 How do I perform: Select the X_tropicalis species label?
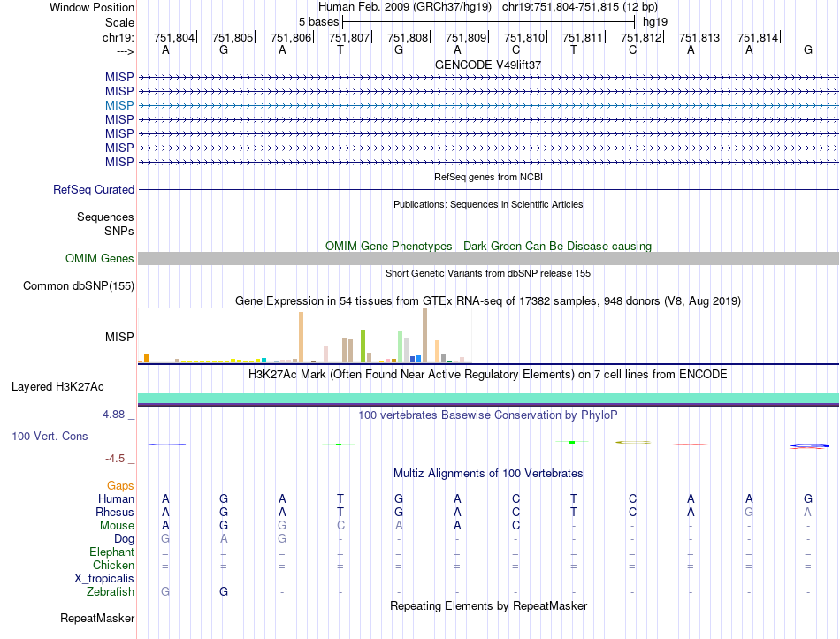(x=104, y=579)
